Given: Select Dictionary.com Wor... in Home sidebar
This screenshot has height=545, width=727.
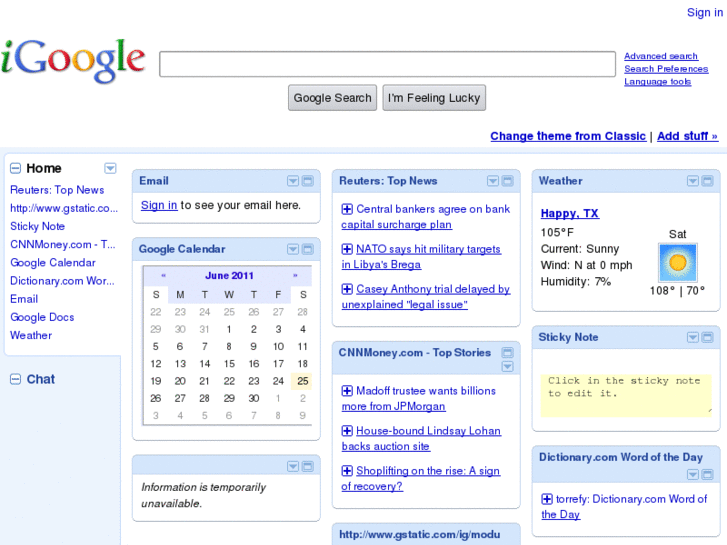Looking at the screenshot, I should (62, 281).
